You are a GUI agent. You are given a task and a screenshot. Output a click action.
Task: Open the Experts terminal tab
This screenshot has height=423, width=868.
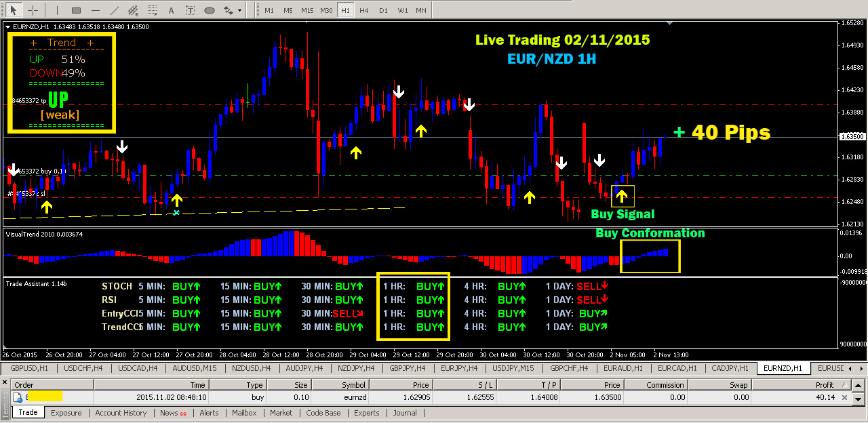pyautogui.click(x=367, y=412)
